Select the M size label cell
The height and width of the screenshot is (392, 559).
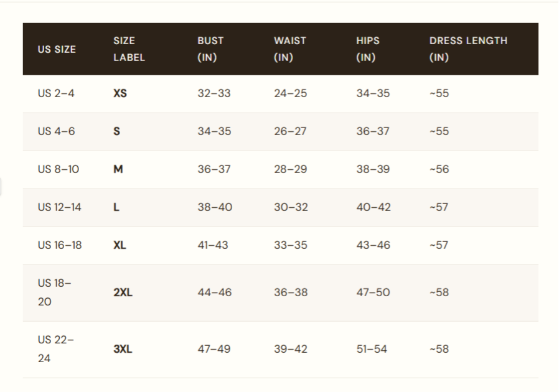click(118, 169)
